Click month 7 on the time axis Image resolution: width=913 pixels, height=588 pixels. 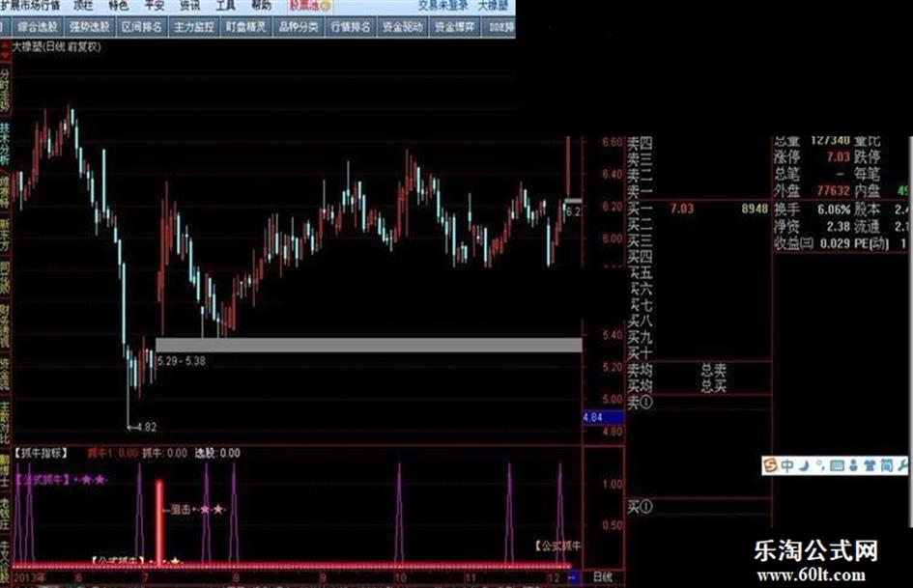click(146, 577)
